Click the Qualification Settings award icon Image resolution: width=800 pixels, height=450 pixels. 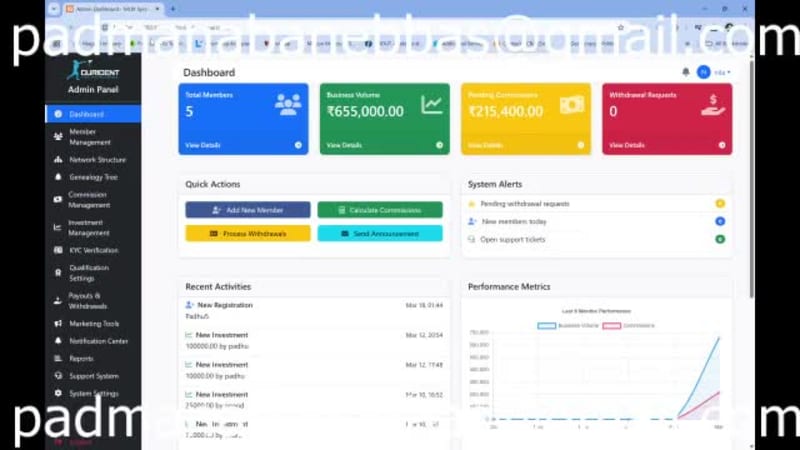[x=58, y=273]
